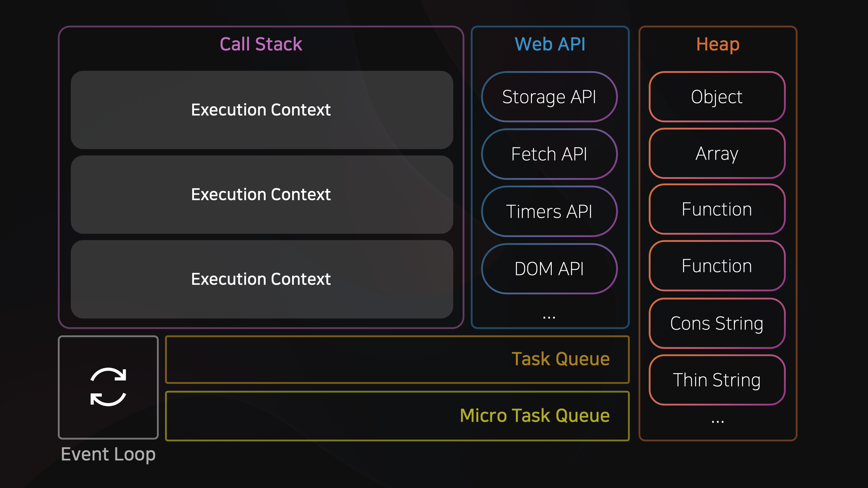Screen dimensions: 868x488
Task: Click the Call Stack heading
Action: pos(261,44)
